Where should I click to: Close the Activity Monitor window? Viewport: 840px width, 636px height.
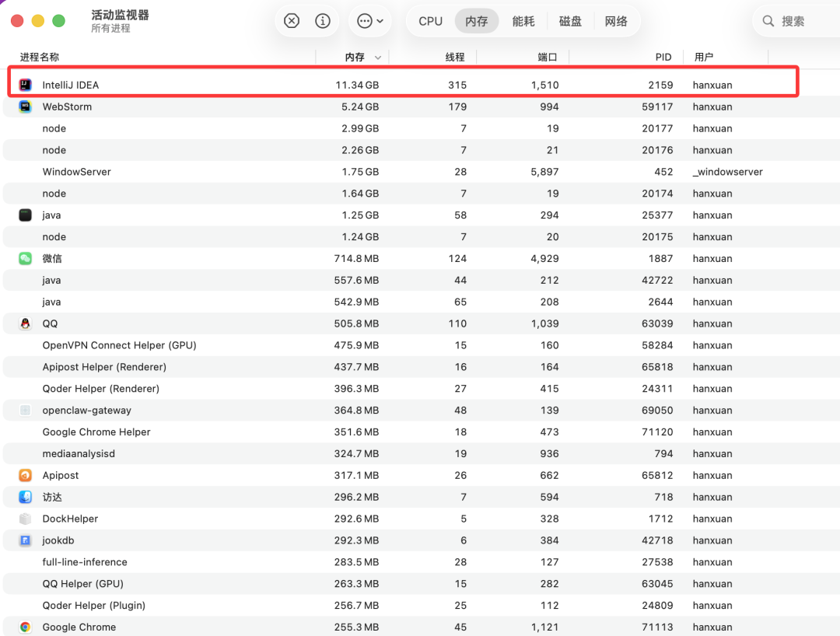[17, 21]
